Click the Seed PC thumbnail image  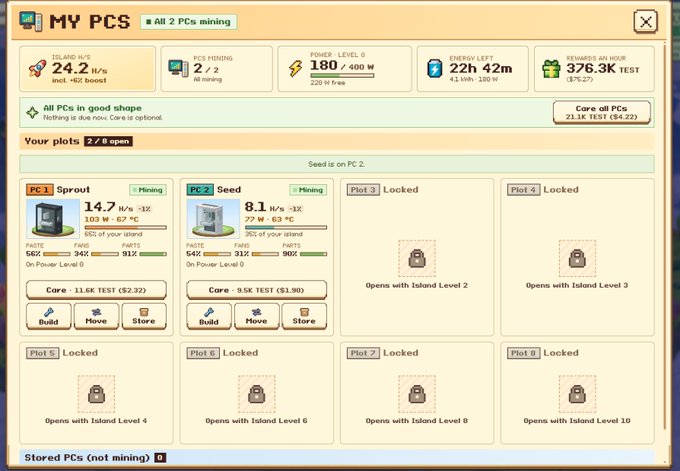click(x=213, y=219)
